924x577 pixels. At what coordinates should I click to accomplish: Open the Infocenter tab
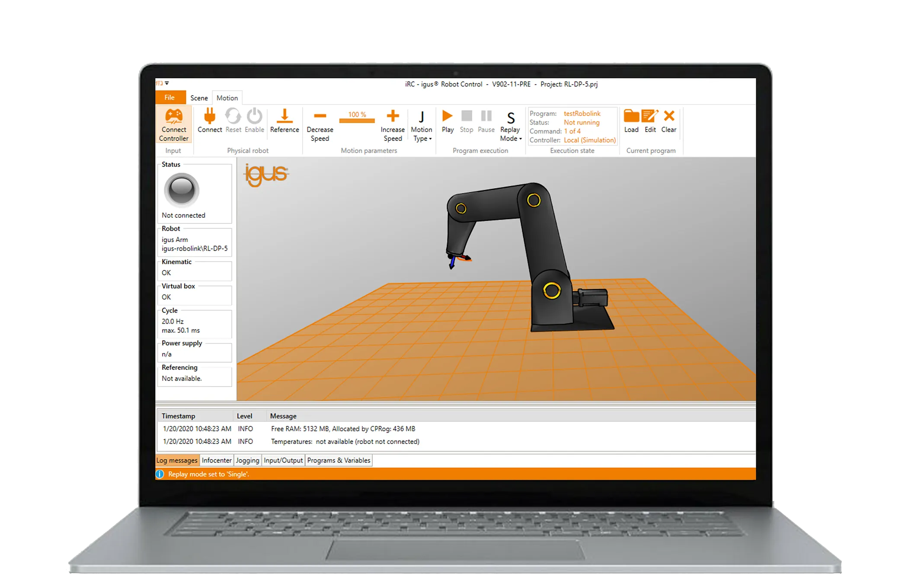point(217,460)
